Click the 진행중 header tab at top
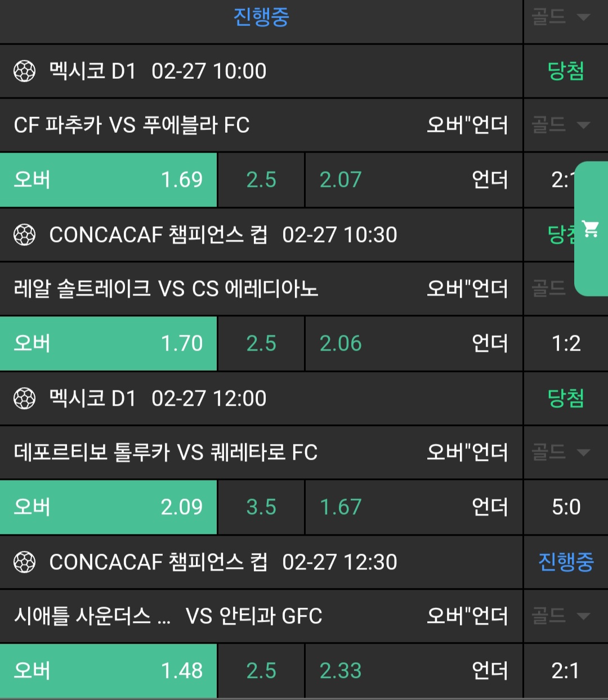The width and height of the screenshot is (608, 700). [x=261, y=17]
